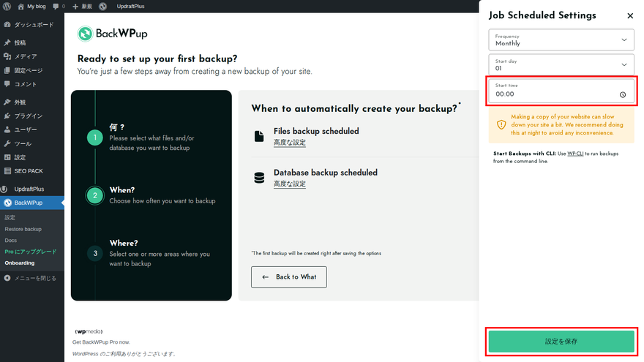Open the 外観 appearance menu
Image resolution: width=644 pixels, height=362 pixels.
[32, 102]
